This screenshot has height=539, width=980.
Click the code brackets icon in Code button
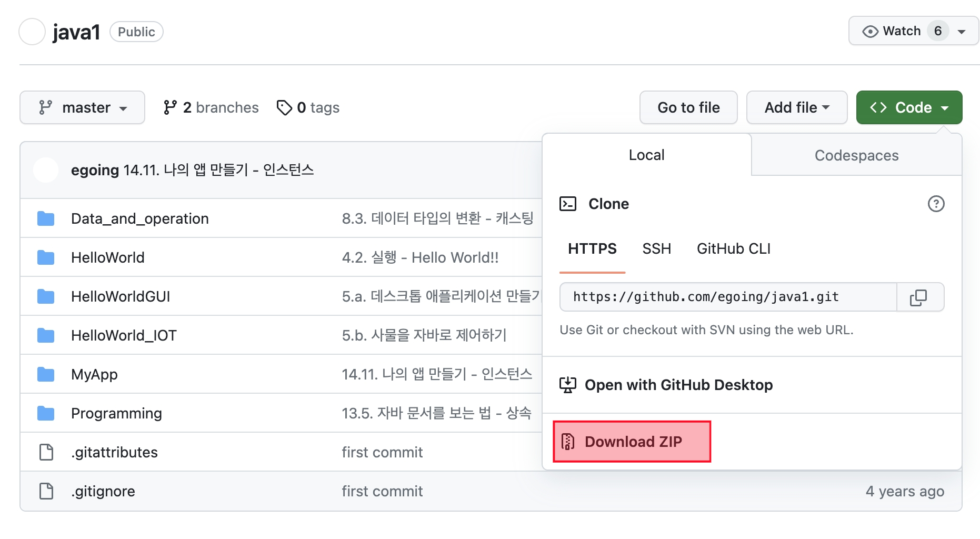(878, 107)
